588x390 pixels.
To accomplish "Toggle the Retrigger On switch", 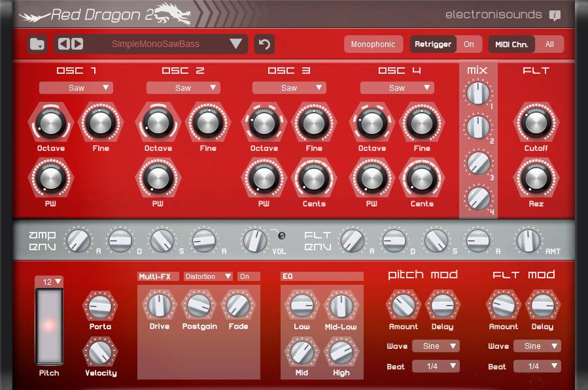I will point(469,44).
